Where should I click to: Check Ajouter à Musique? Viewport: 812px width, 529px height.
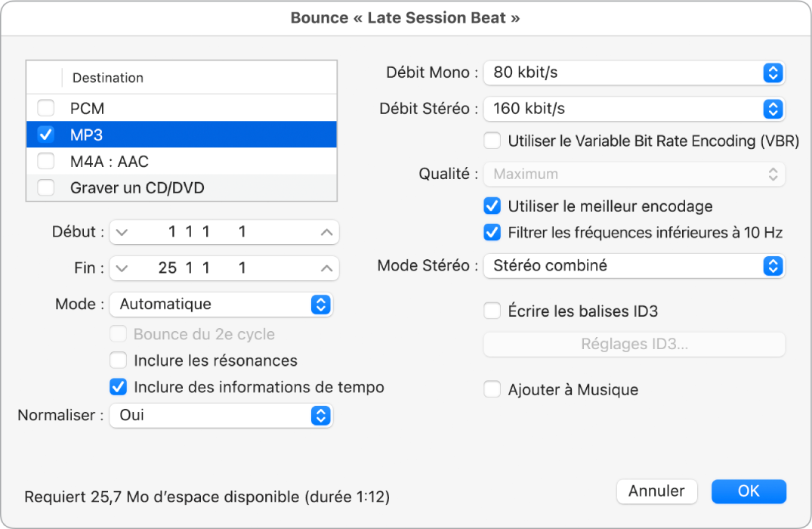click(x=492, y=389)
